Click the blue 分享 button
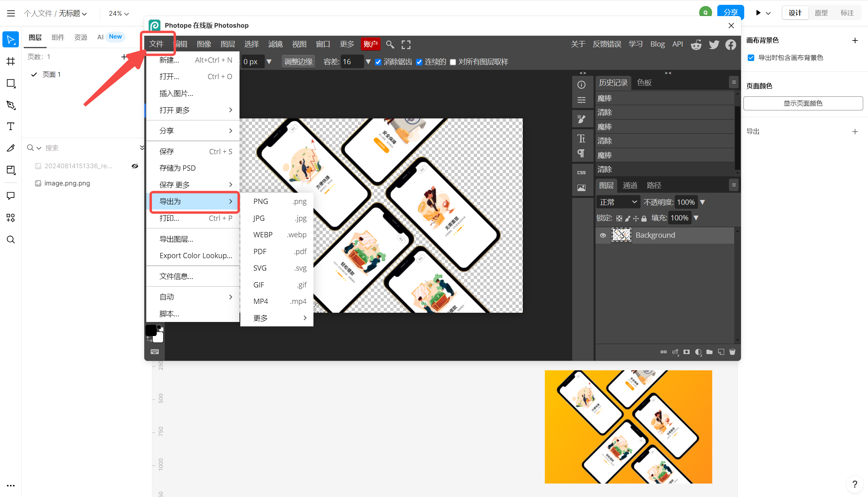The height and width of the screenshot is (497, 868). 731,12
